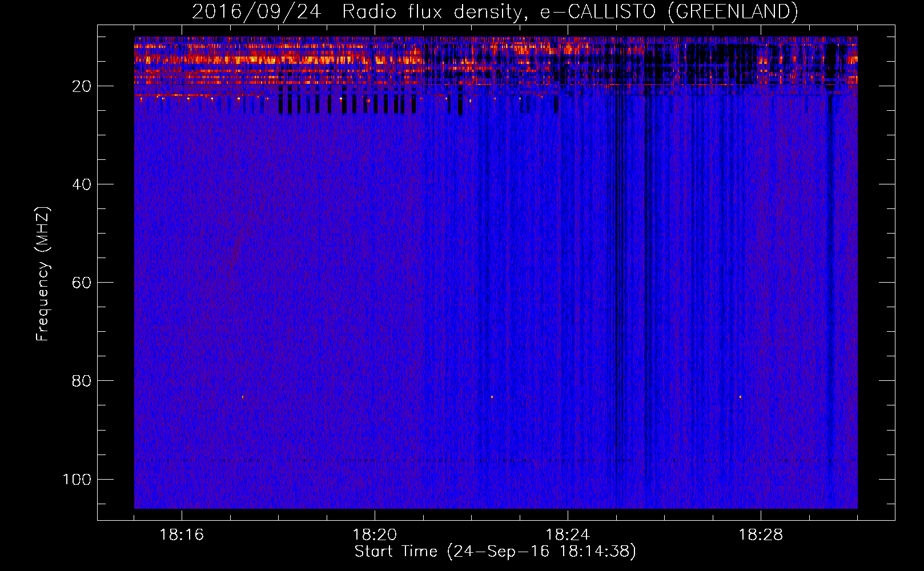Click the 18:20 time tick label

pyautogui.click(x=375, y=535)
